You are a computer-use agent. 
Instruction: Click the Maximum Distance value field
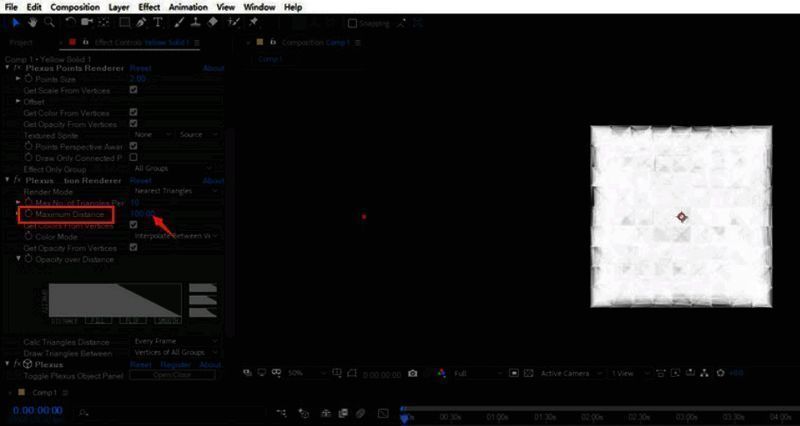(141, 214)
